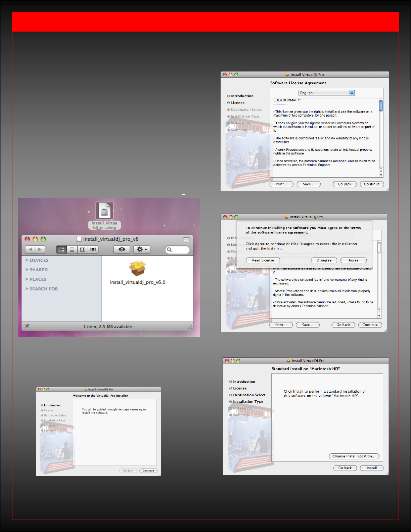Click 'Welcome to the VirtualDJ Pro Installer' heading
411x532 pixels.
pos(100,396)
